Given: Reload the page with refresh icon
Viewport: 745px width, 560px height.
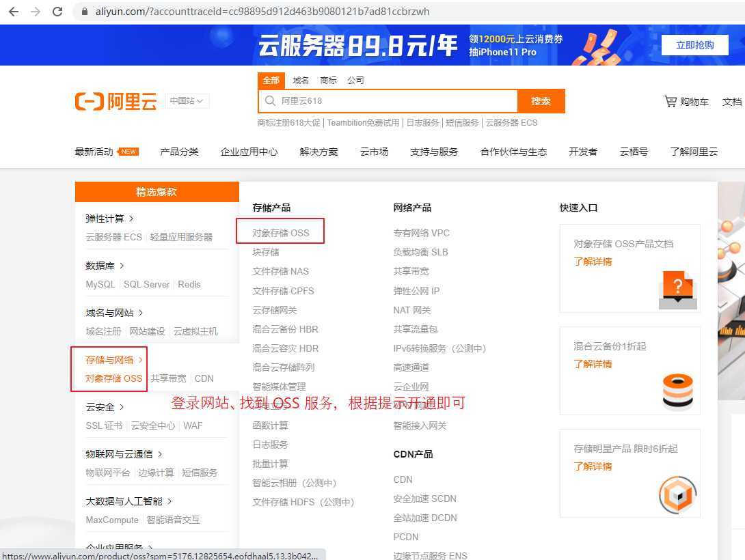Looking at the screenshot, I should coord(57,12).
